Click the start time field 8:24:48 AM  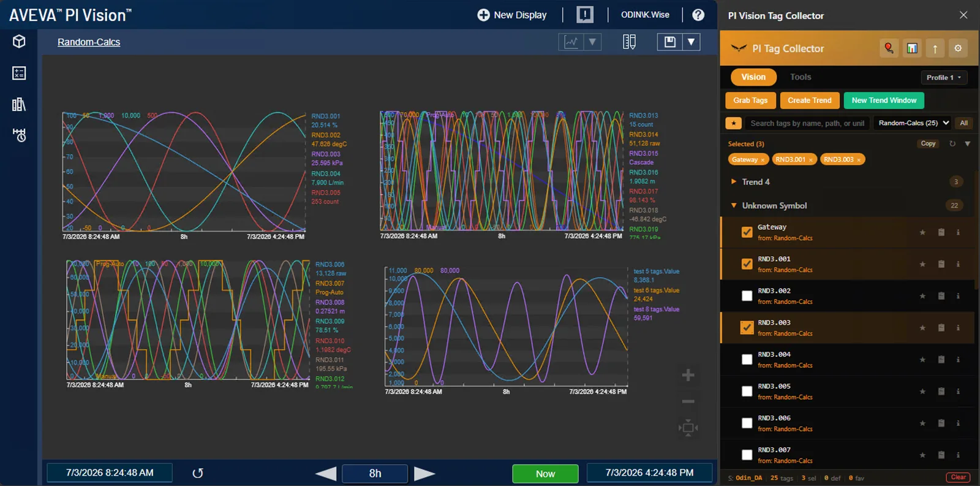[110, 473]
